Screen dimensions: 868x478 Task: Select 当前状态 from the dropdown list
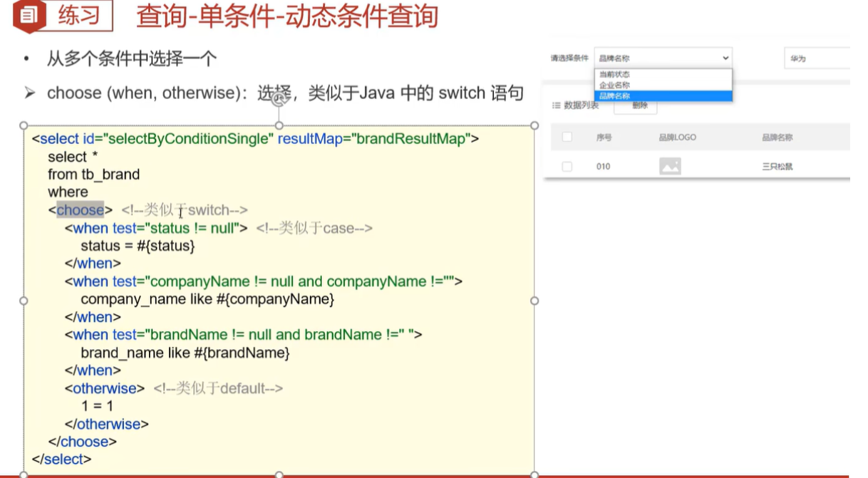coord(614,75)
